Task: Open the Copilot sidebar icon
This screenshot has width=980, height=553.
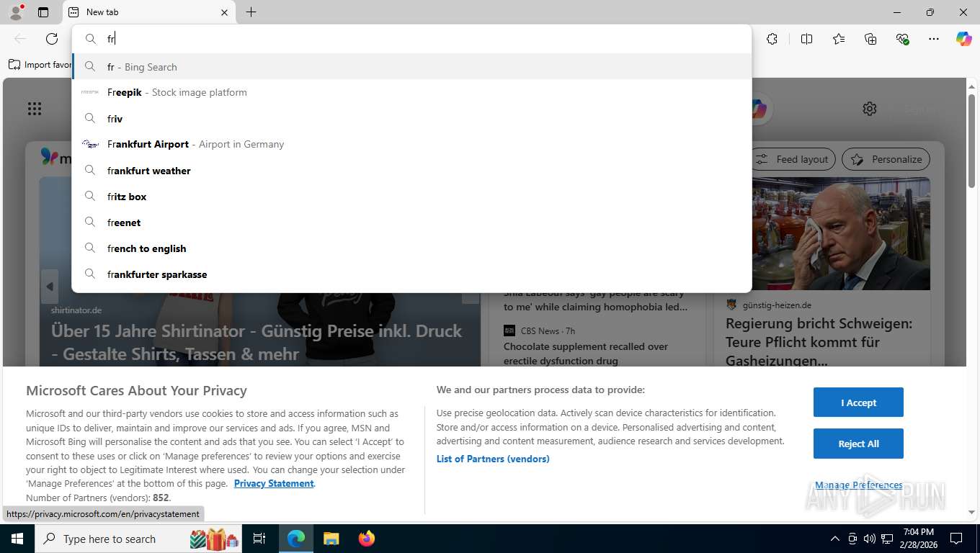Action: coord(964,39)
